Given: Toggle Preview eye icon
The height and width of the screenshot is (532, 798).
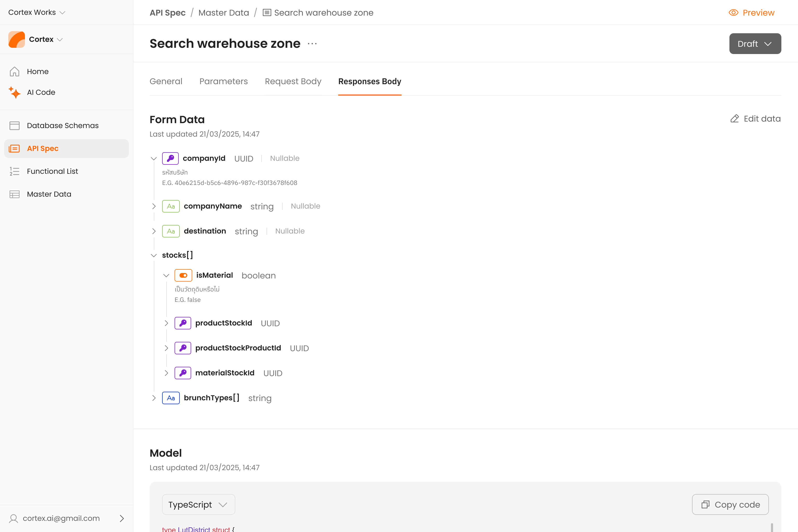Looking at the screenshot, I should coord(733,12).
